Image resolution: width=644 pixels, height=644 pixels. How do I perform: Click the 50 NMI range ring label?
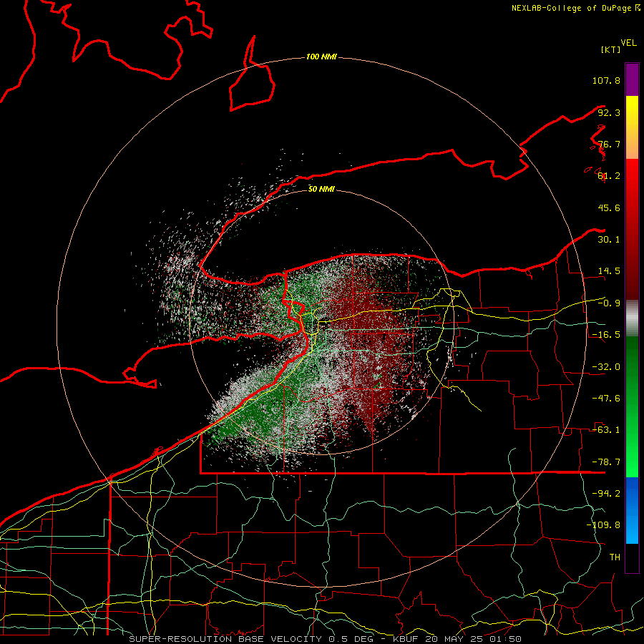321,189
